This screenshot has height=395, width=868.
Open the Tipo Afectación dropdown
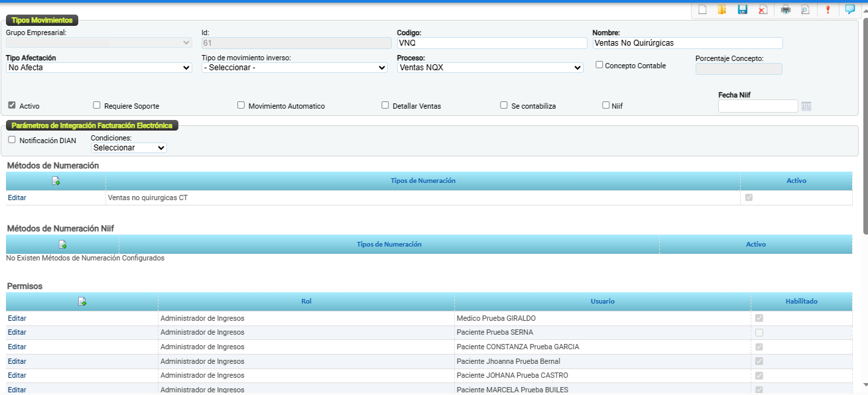(x=99, y=68)
